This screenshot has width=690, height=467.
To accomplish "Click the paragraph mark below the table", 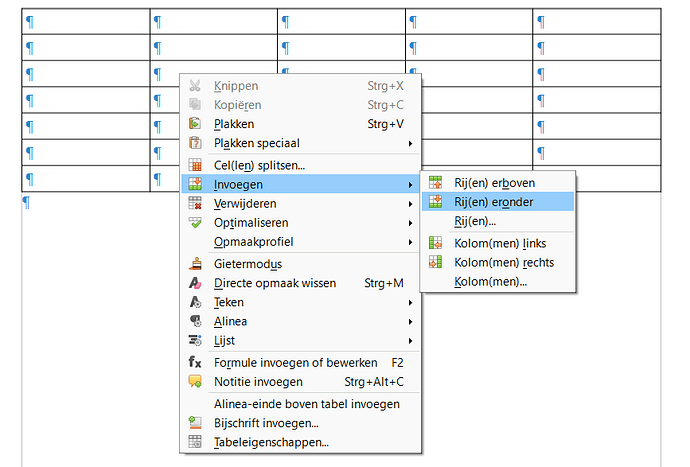I will (x=27, y=202).
